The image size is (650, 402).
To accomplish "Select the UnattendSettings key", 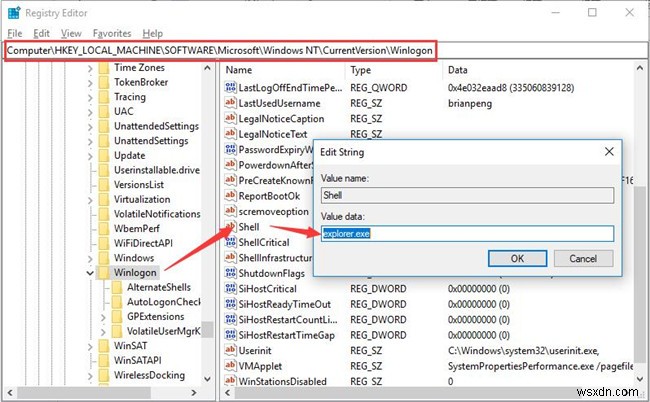I will (x=151, y=141).
